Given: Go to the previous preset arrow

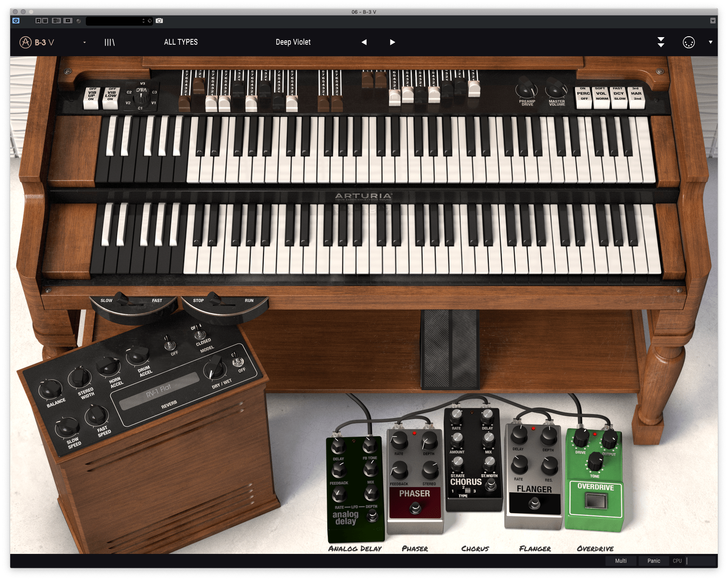Looking at the screenshot, I should pos(364,42).
